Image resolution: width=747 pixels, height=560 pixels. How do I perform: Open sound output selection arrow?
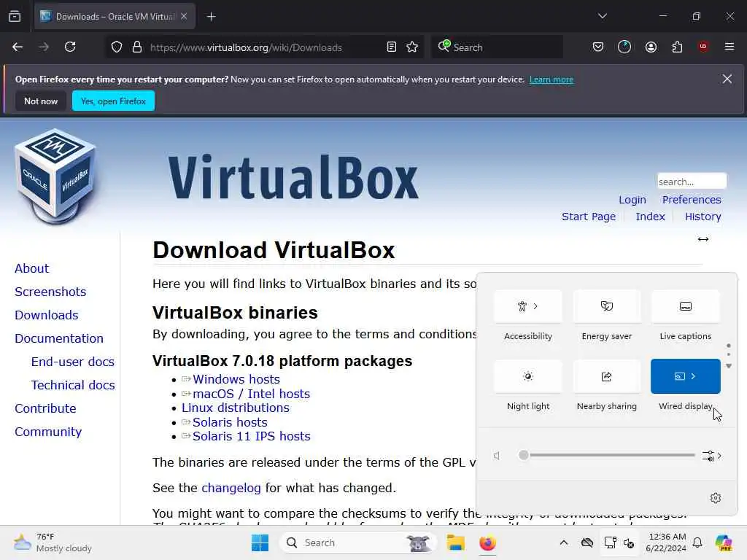(712, 456)
